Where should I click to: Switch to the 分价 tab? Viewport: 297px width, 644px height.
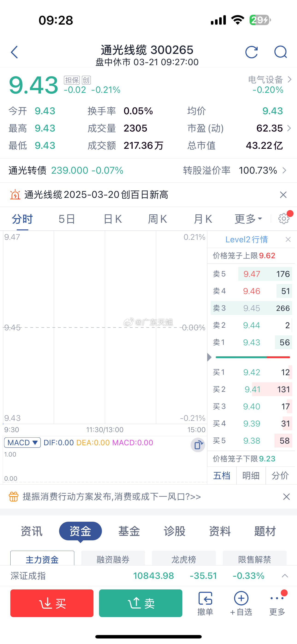(280, 475)
